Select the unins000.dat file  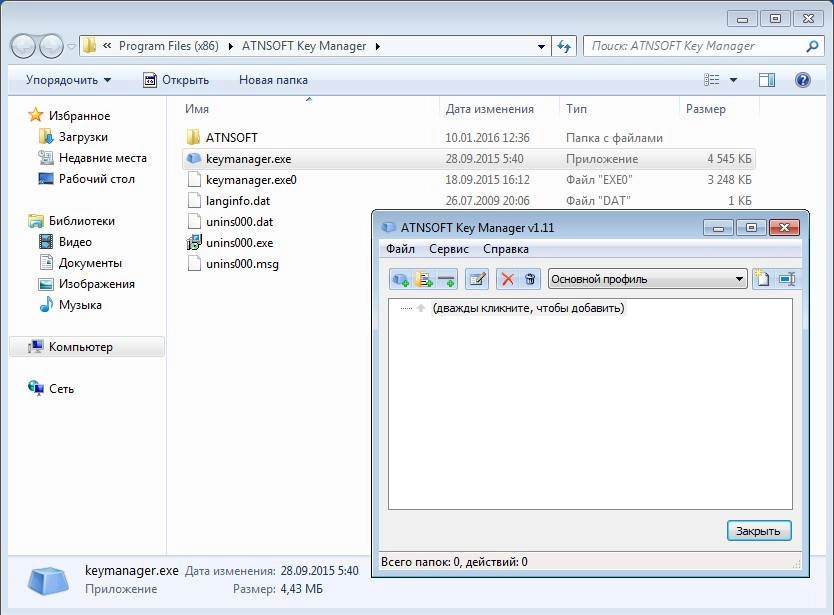pos(239,222)
